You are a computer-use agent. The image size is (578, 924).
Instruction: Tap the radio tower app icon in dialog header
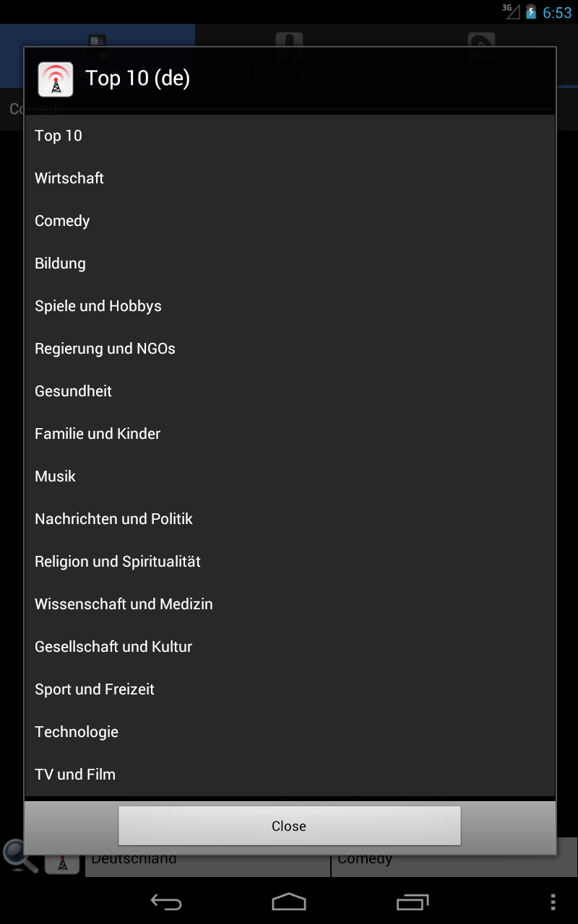tap(56, 79)
